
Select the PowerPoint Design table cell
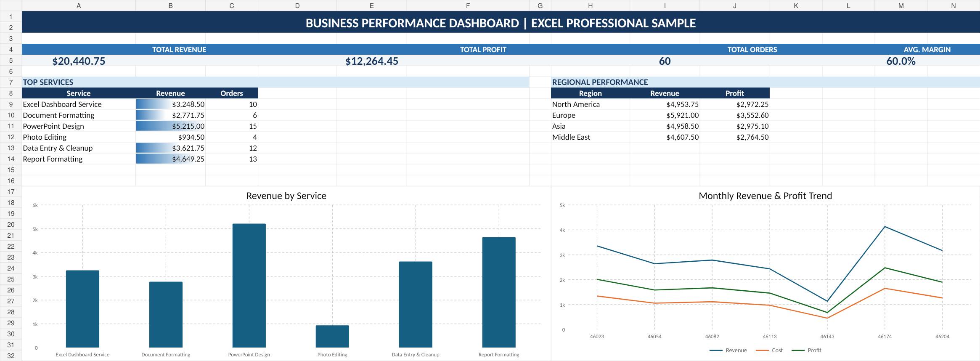(x=79, y=126)
